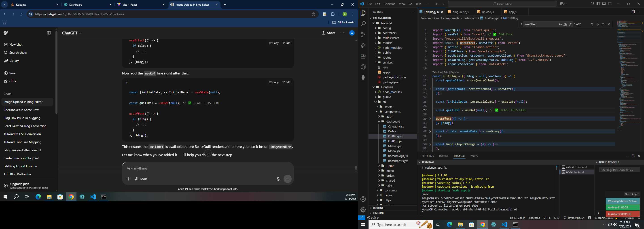
Task: Unfold the noticeData useState block at line 14
Action: tap(430, 89)
